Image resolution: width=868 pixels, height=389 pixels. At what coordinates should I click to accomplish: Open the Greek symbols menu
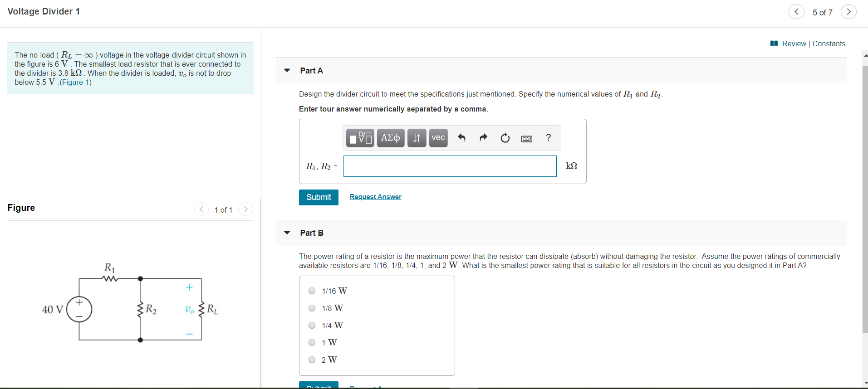tap(390, 138)
